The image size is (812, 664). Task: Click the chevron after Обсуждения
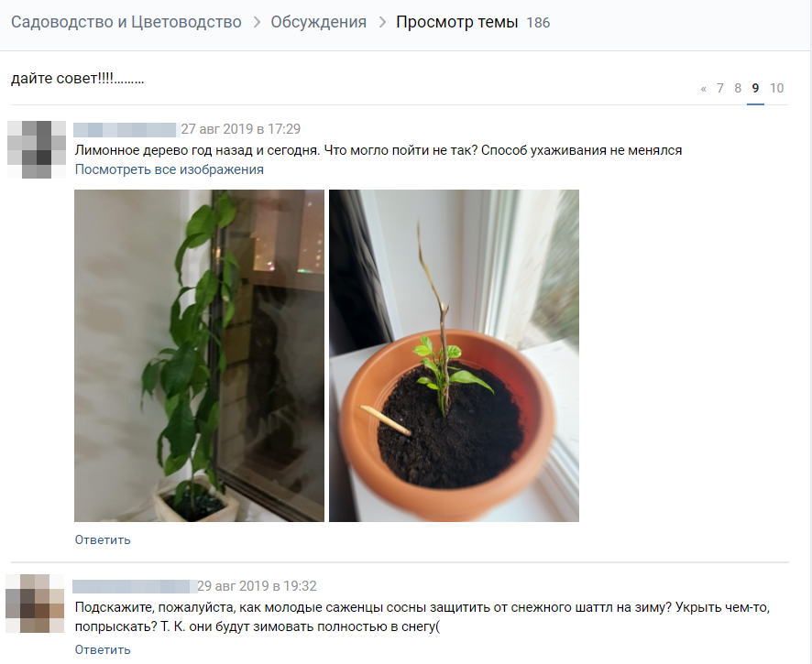click(382, 22)
